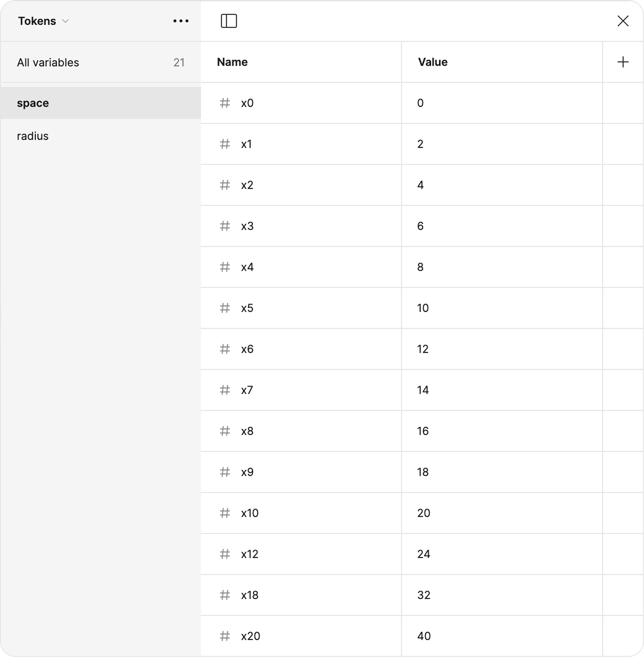Image resolution: width=644 pixels, height=657 pixels.
Task: Click the number type icon for x5
Action: click(x=225, y=308)
